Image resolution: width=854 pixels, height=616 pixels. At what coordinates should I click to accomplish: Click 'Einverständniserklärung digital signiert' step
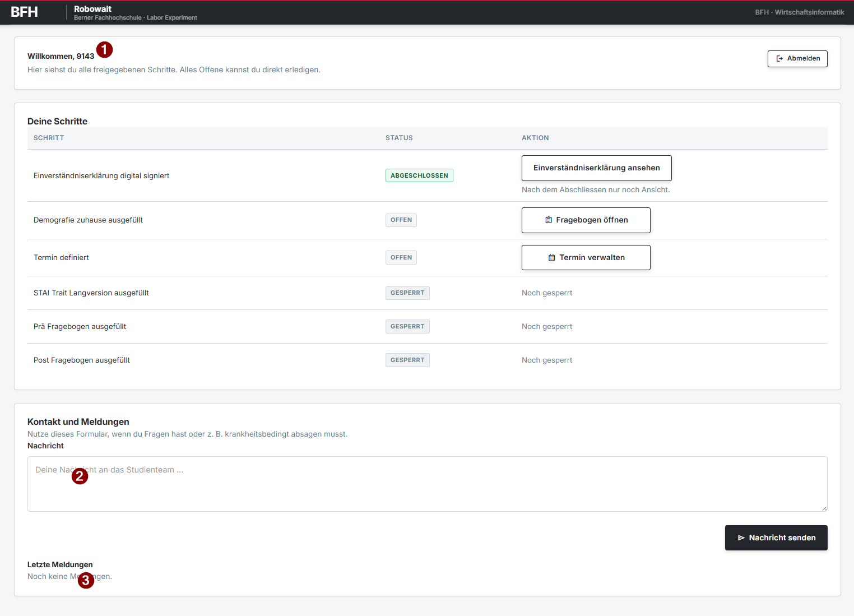coord(101,176)
